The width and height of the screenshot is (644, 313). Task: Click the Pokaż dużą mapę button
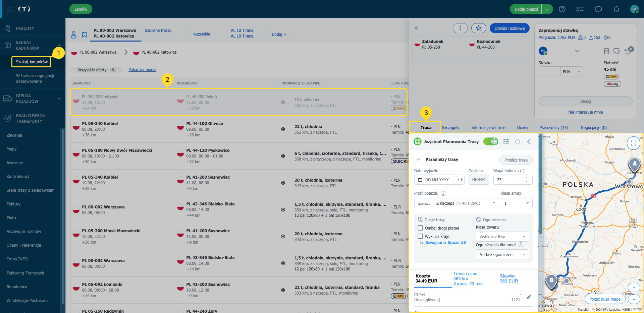point(605,299)
